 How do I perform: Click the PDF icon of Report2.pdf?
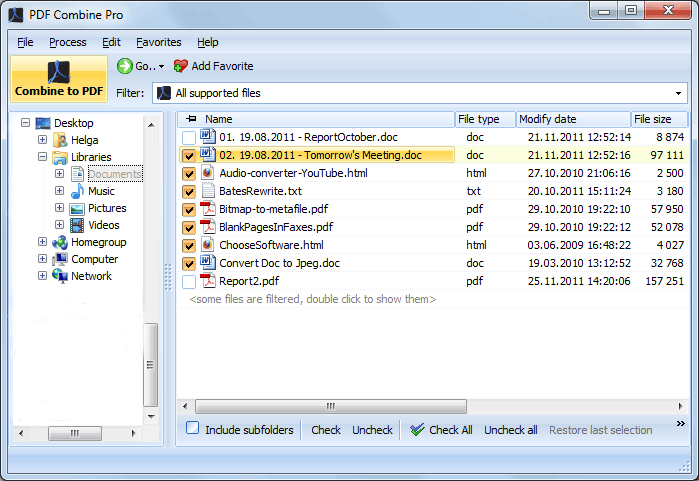click(x=208, y=282)
